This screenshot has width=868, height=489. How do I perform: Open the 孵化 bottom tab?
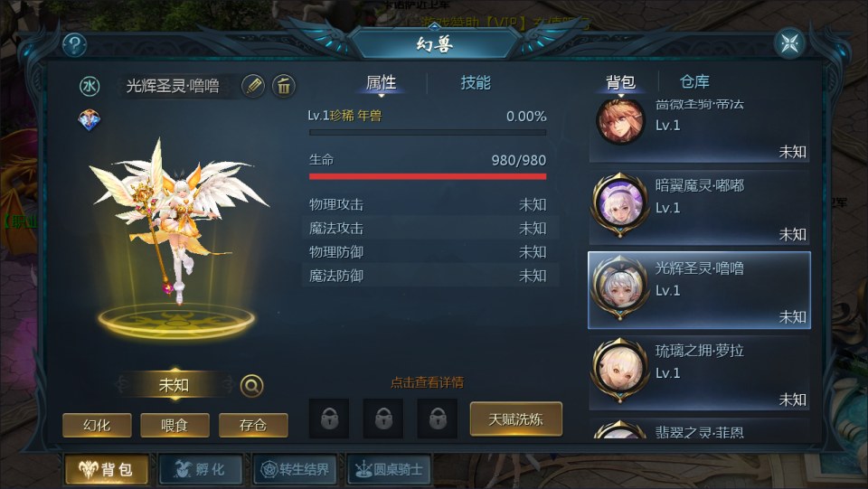(x=201, y=470)
